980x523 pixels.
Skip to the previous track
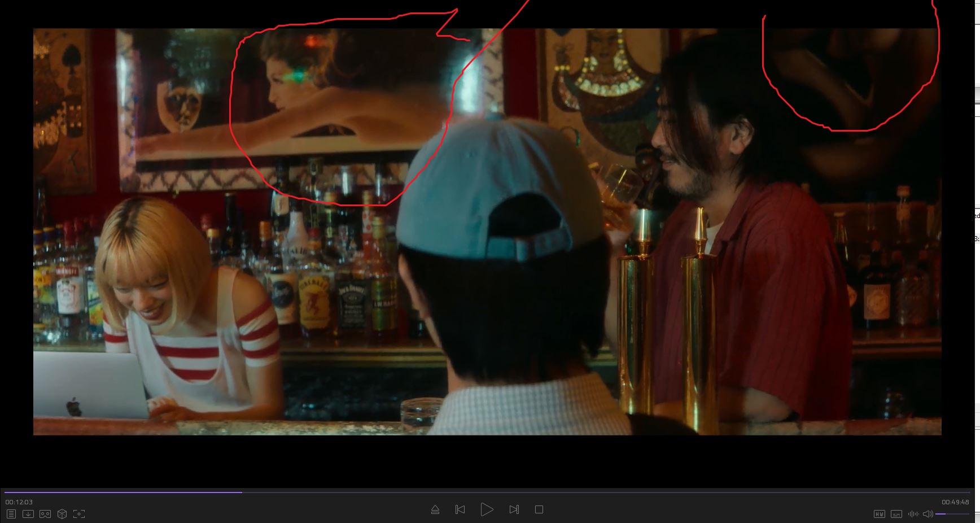coord(460,509)
